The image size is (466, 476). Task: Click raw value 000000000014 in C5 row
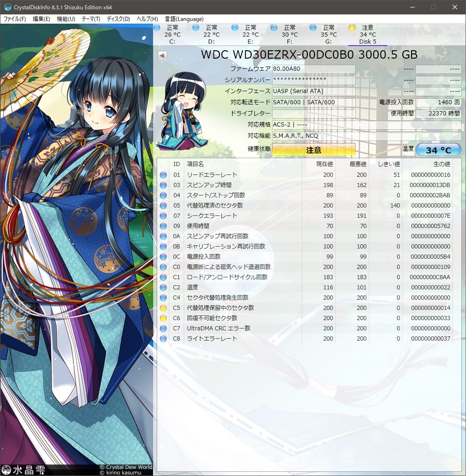(x=431, y=308)
